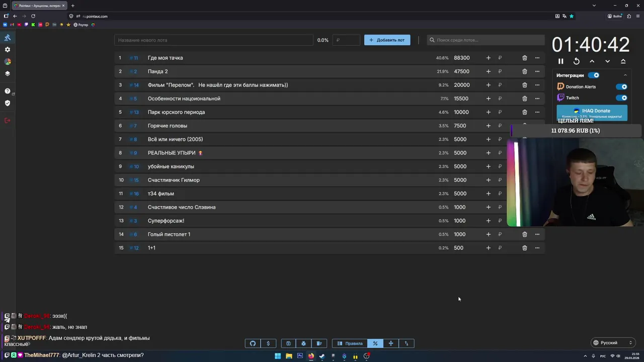Open help question mark in sidebar
The height and width of the screenshot is (362, 644).
[x=8, y=91]
